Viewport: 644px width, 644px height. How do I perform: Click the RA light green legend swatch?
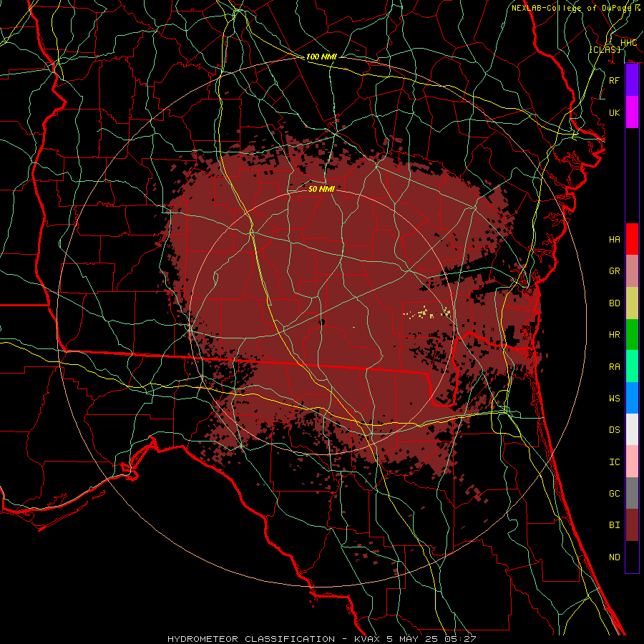point(632,366)
